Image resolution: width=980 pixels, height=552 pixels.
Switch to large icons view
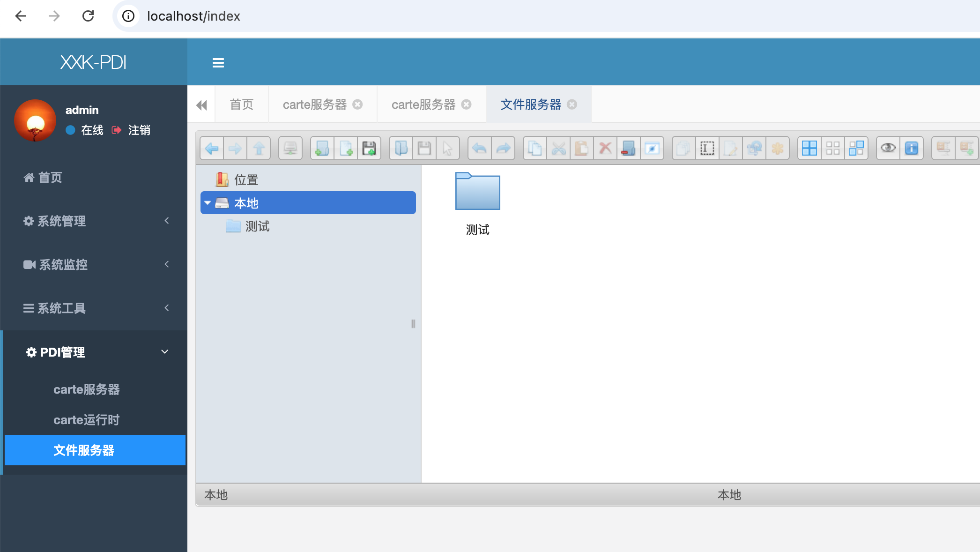809,149
